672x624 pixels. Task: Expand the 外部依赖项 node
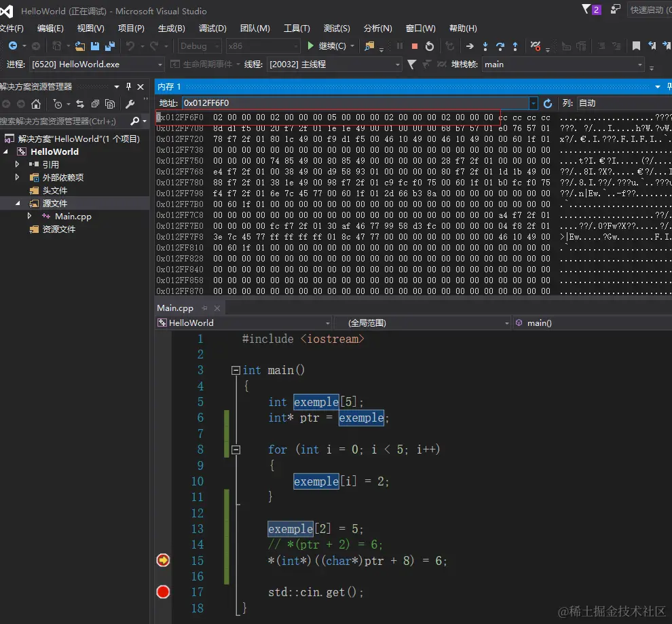(x=17, y=177)
